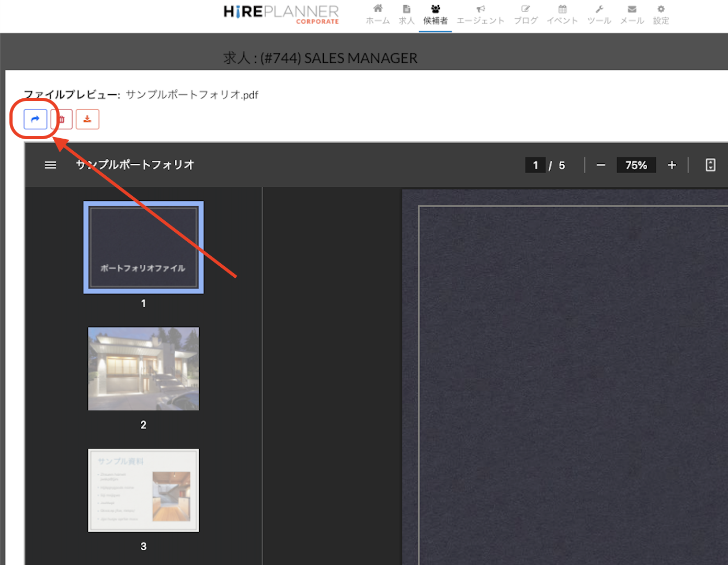Select page 3 thumbnail サンプル資料
Image resolution: width=728 pixels, height=565 pixels.
pyautogui.click(x=143, y=490)
